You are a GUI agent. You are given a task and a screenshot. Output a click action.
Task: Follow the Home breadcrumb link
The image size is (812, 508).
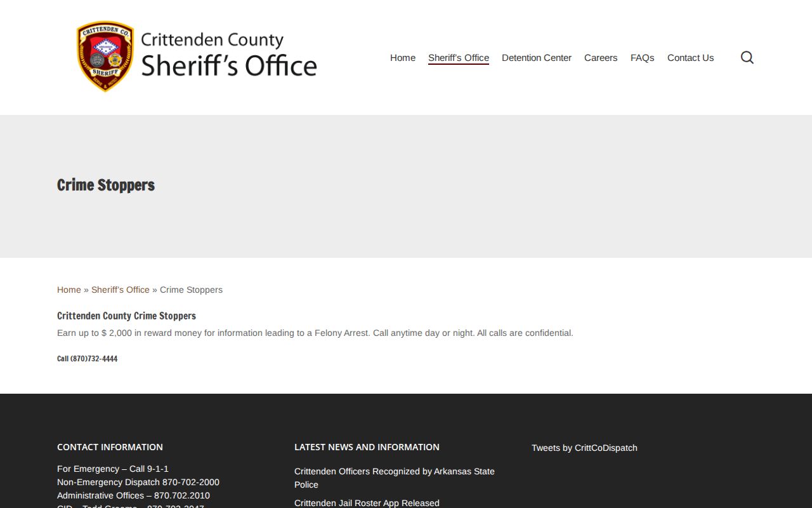[x=69, y=290]
